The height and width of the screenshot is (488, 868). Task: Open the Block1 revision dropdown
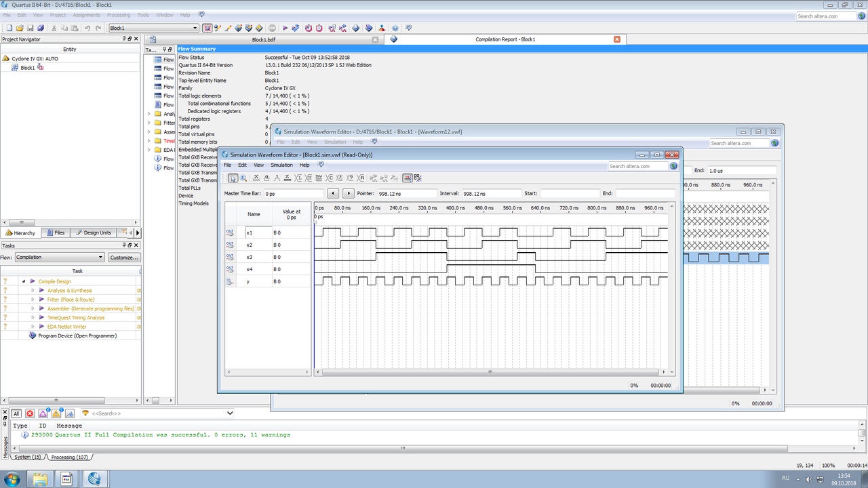(x=195, y=28)
